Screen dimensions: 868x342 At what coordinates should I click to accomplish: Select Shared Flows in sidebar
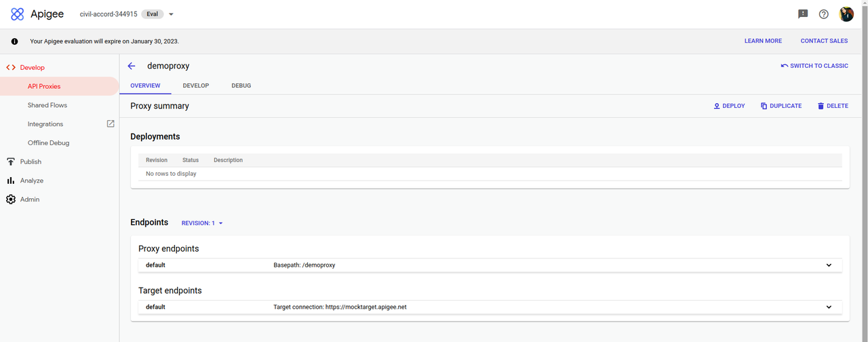tap(47, 105)
